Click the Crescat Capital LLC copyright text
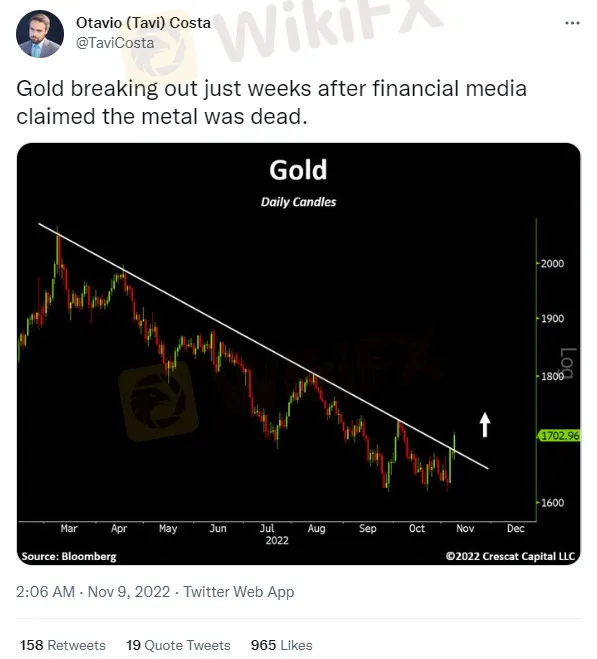Screen dimensions: 597x659 pyautogui.click(x=510, y=556)
